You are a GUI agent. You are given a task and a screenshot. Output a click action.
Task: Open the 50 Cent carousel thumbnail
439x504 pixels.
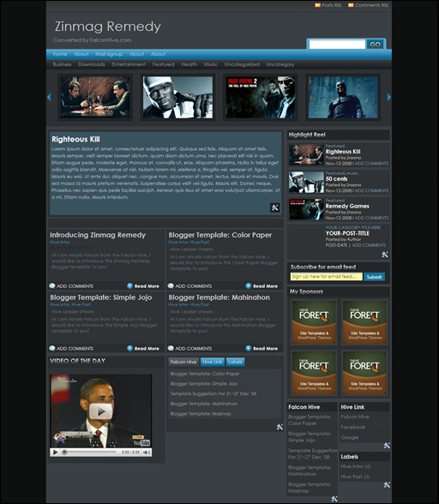[x=177, y=97]
